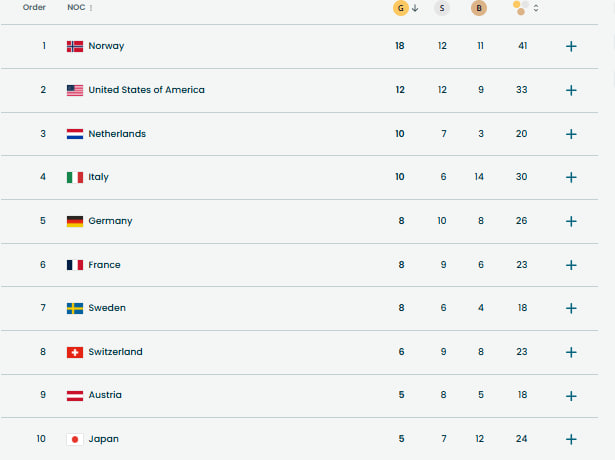Expand the Italy row plus button

(571, 177)
